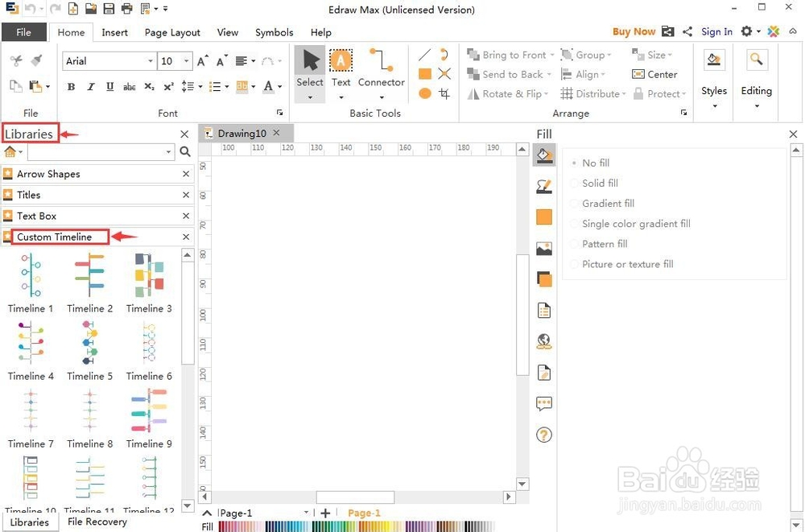Toggle underline formatting
The image size is (805, 532).
[109, 87]
